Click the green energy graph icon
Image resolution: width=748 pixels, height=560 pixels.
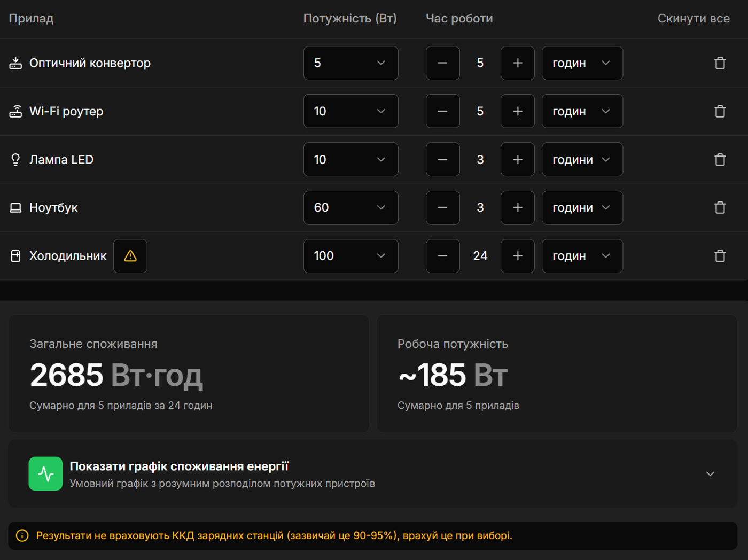pos(45,473)
